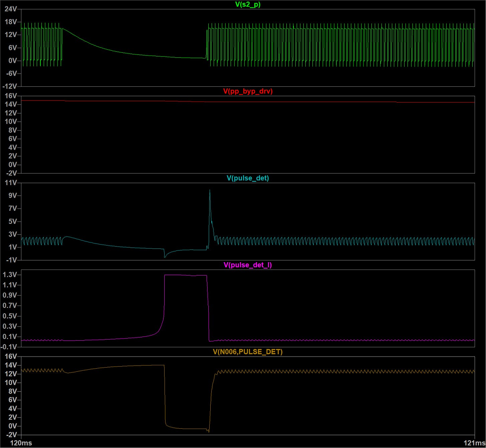Select the V(pulse_det) trace label

[248, 178]
